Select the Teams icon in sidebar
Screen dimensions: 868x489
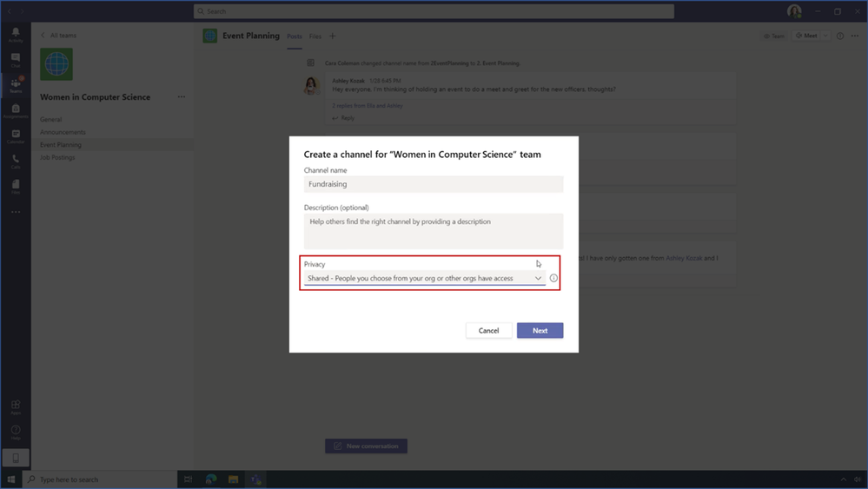pos(16,85)
